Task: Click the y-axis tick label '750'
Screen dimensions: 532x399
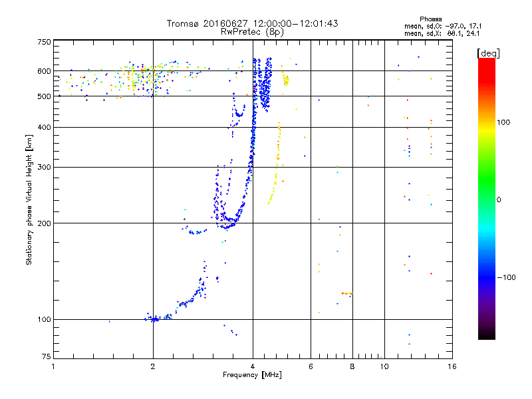Action: point(44,42)
